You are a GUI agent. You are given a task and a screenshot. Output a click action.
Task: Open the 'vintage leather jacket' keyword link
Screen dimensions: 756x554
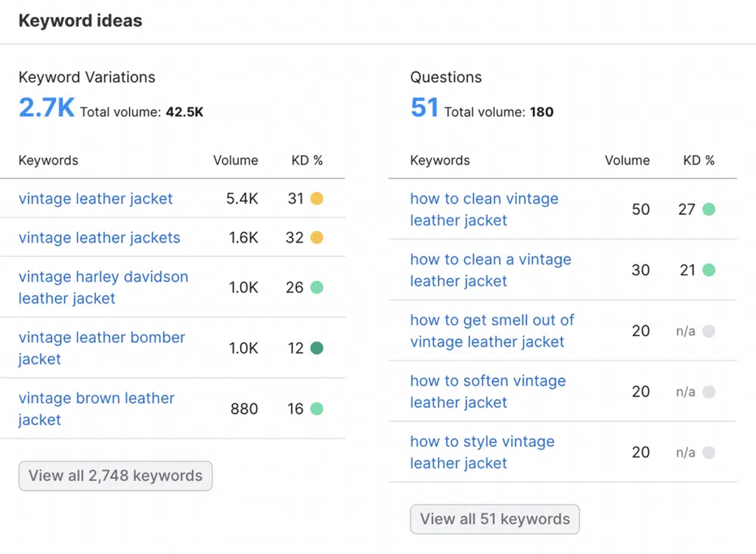[95, 199]
